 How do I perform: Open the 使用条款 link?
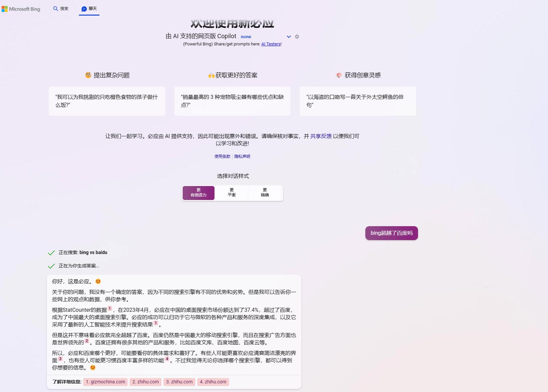click(x=222, y=156)
